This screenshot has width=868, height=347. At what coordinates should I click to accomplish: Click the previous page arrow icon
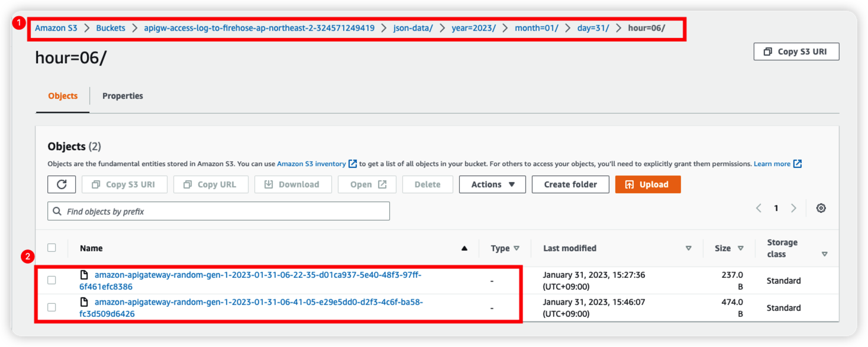click(759, 208)
